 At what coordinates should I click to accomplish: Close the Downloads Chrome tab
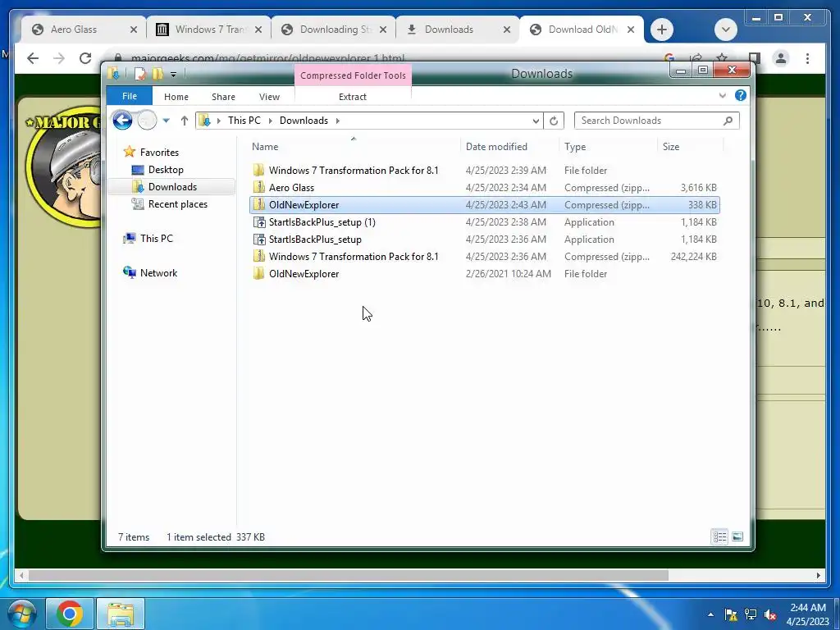coord(507,30)
